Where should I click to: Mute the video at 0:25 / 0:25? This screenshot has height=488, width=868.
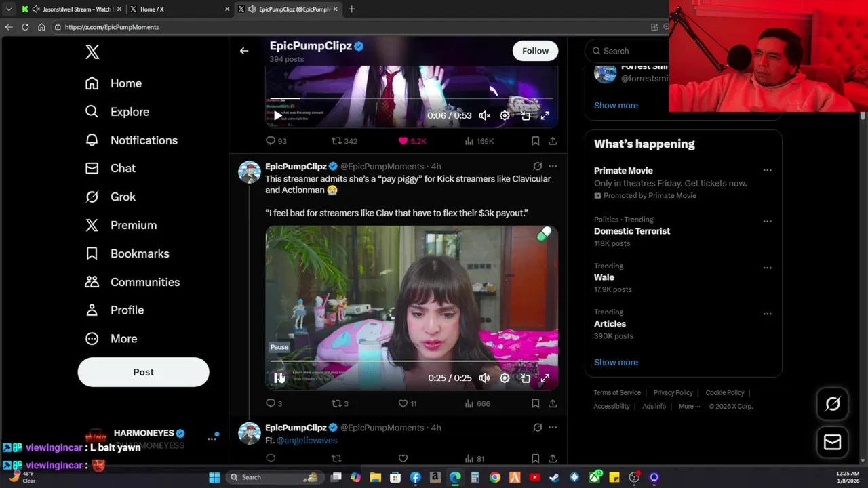click(484, 378)
